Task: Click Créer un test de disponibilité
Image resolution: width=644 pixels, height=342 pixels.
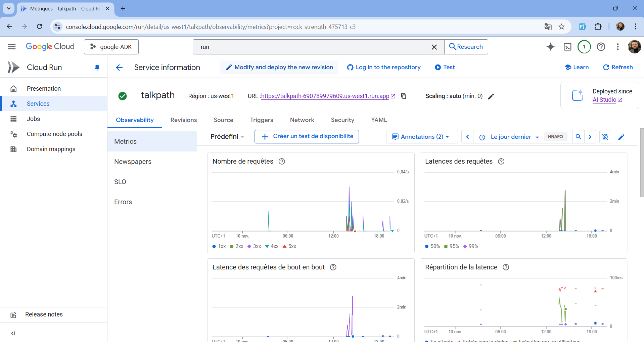Action: pos(307,136)
